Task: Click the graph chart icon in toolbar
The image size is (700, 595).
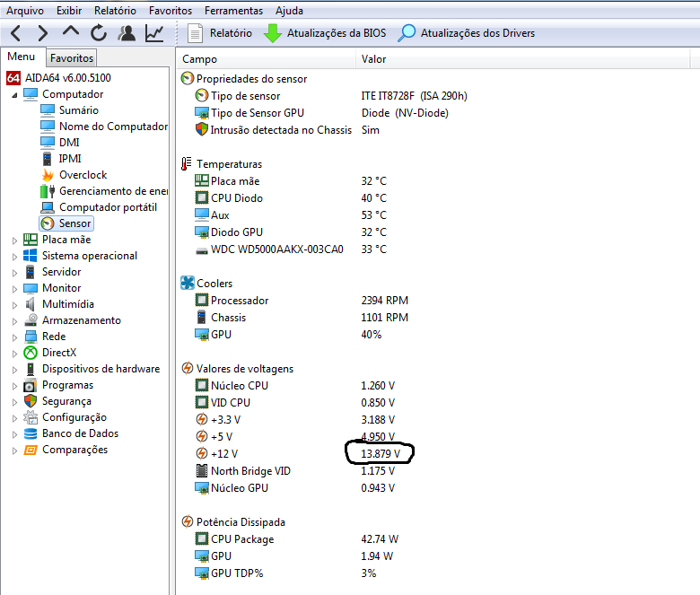Action: click(154, 33)
